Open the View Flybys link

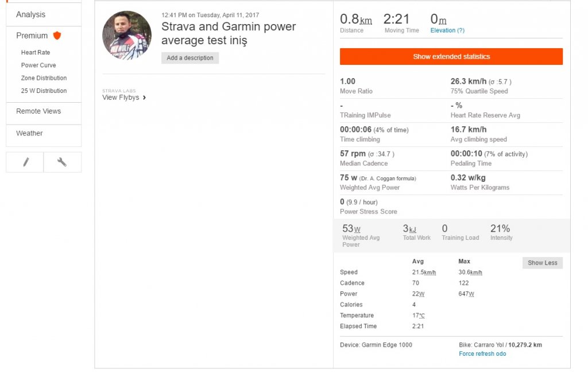point(121,98)
